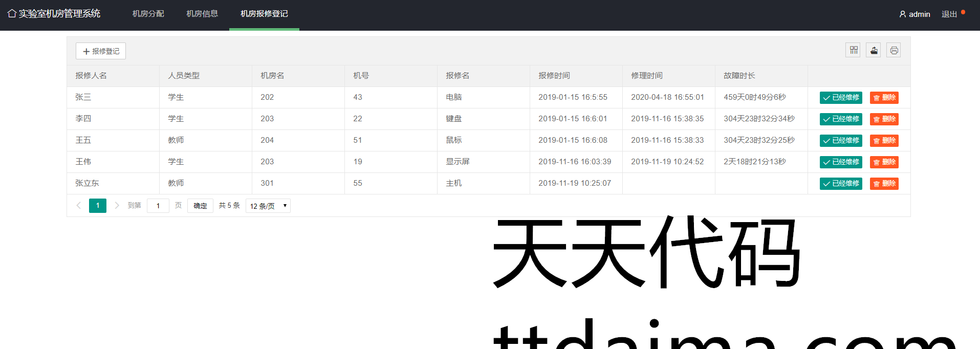Open the 12 条/页 page size dropdown

point(268,206)
